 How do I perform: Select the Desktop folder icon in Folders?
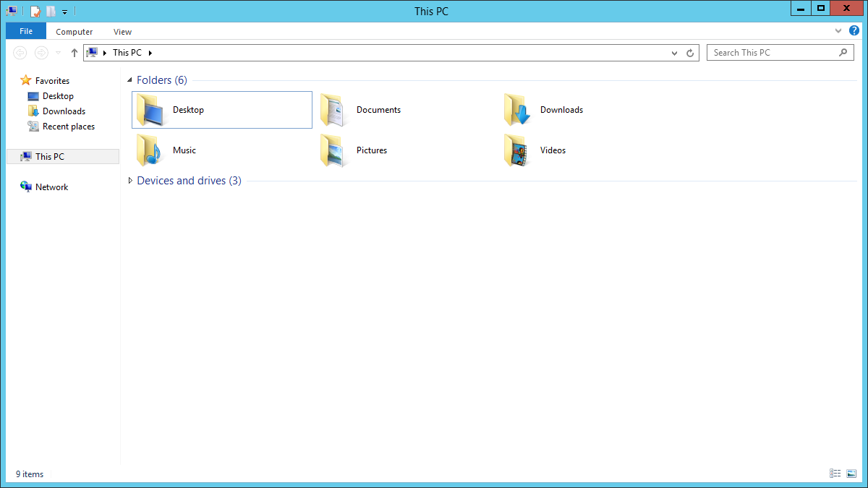pyautogui.click(x=151, y=110)
